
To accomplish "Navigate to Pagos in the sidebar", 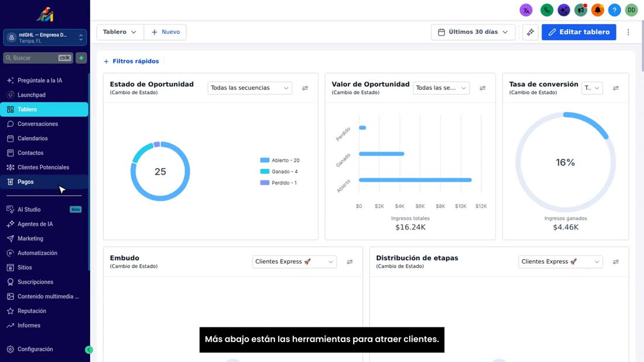I will point(44,182).
